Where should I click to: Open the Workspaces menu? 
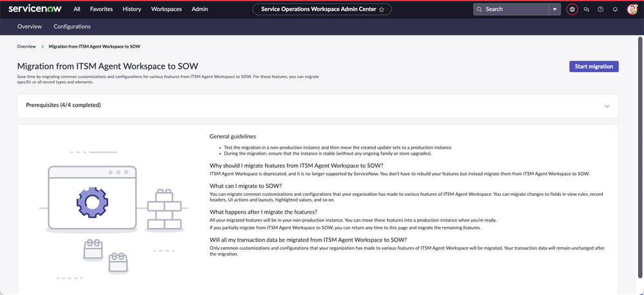point(166,9)
